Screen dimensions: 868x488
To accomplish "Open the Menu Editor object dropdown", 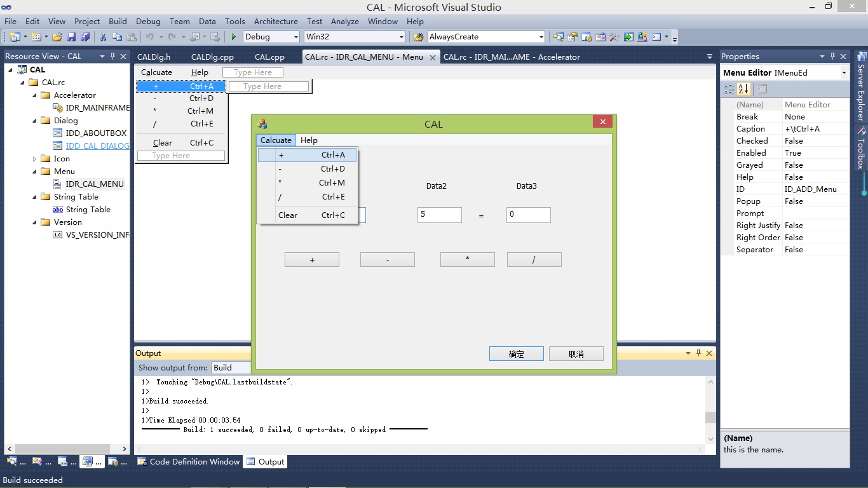I will [844, 73].
